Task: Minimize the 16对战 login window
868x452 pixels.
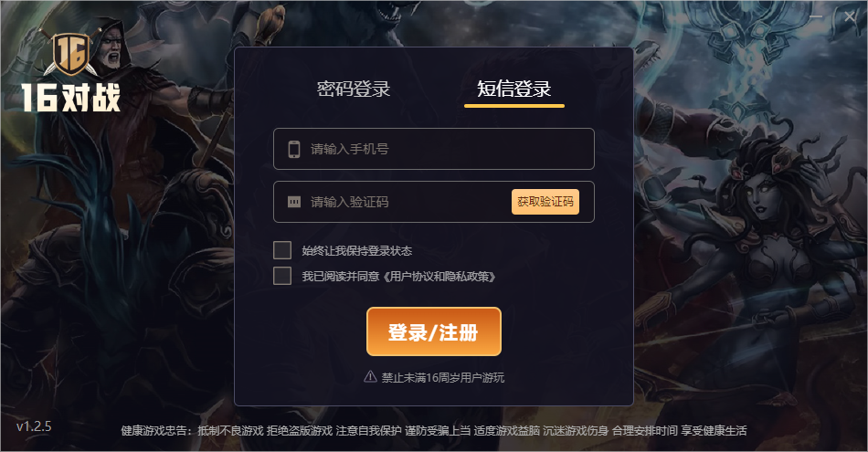Action: tap(815, 17)
